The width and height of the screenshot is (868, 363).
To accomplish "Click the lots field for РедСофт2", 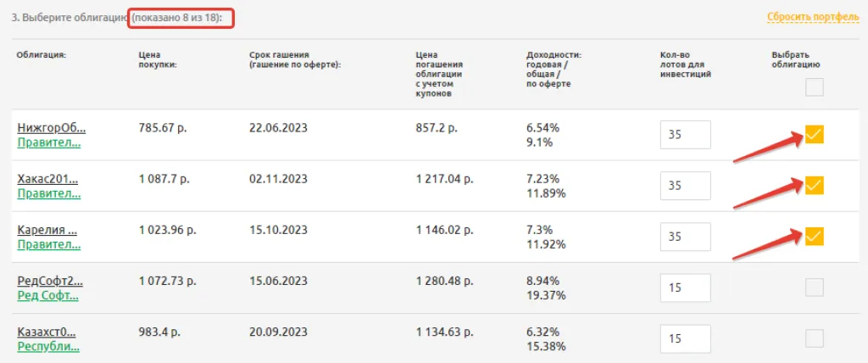I will point(685,288).
